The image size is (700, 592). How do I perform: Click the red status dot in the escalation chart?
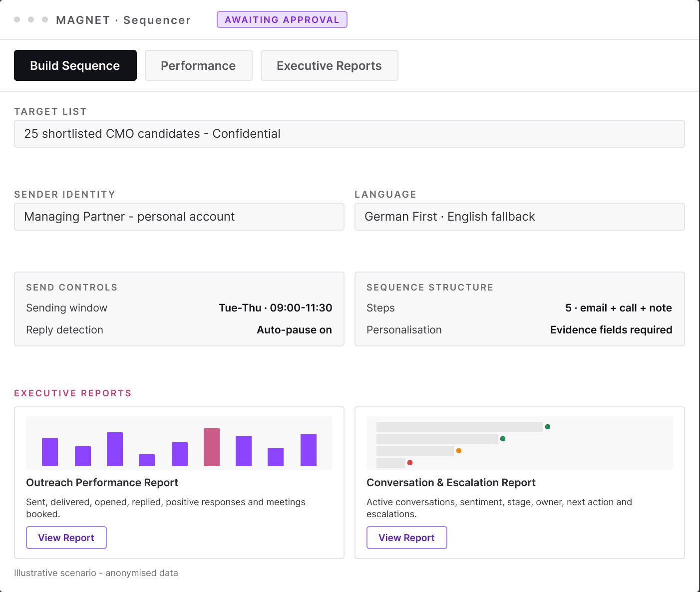410,463
